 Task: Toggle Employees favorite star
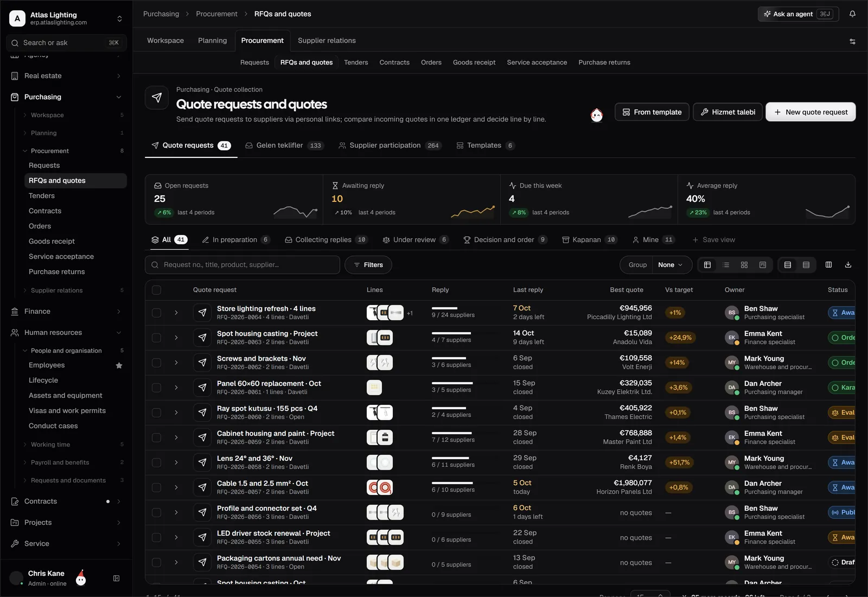click(x=119, y=365)
